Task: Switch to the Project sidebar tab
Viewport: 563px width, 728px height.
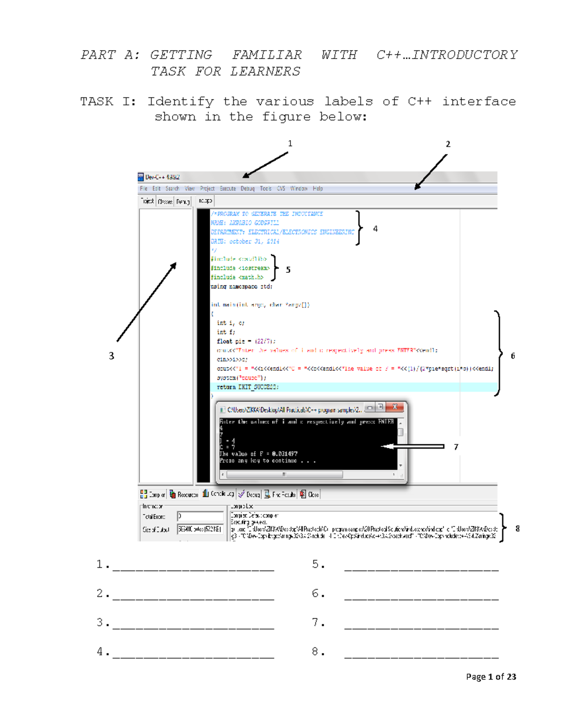Action: [147, 201]
